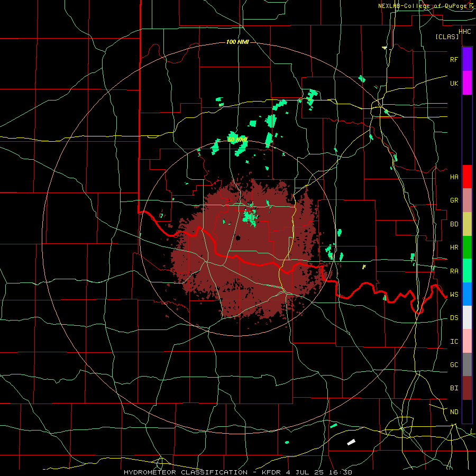This screenshot has width=476, height=476.
Task: Click the small white echo patch in the map's lower right
Action: click(351, 442)
